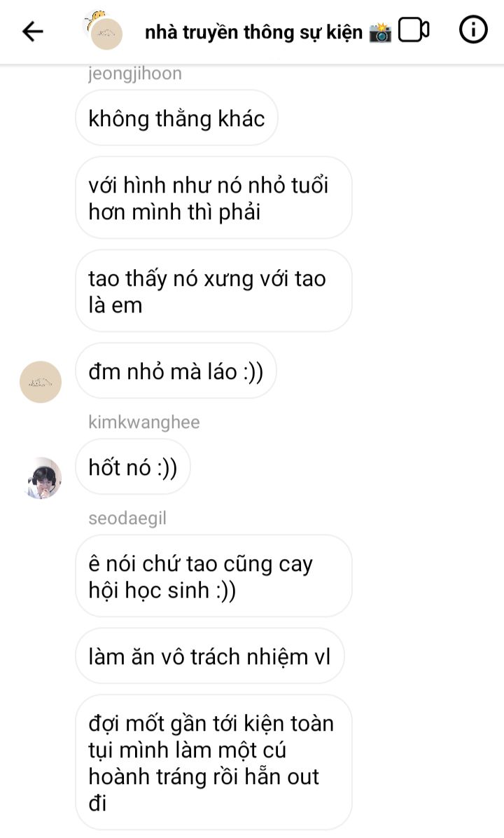Select message 'làm ăn vô trách nhiệm vl'
The height and width of the screenshot is (838, 504).
pos(210,657)
